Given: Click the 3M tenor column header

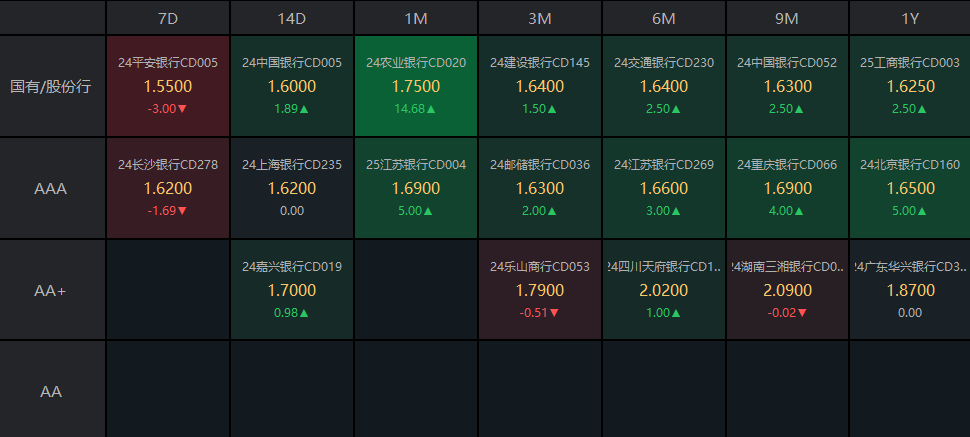Looking at the screenshot, I should click(x=540, y=18).
